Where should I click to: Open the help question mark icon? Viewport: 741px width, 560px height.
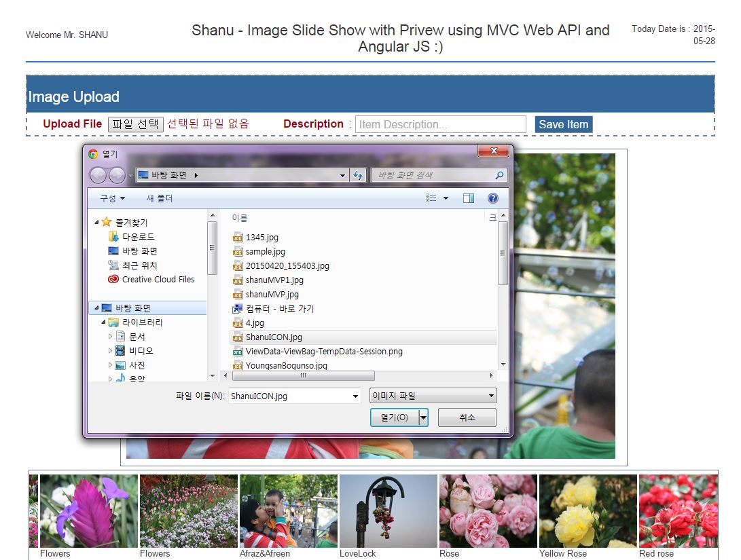point(492,198)
